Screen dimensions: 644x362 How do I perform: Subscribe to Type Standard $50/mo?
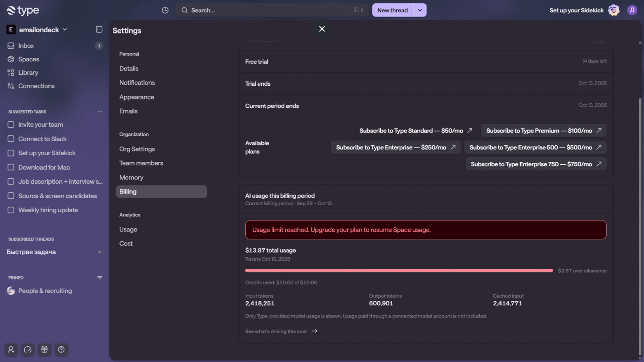(416, 131)
